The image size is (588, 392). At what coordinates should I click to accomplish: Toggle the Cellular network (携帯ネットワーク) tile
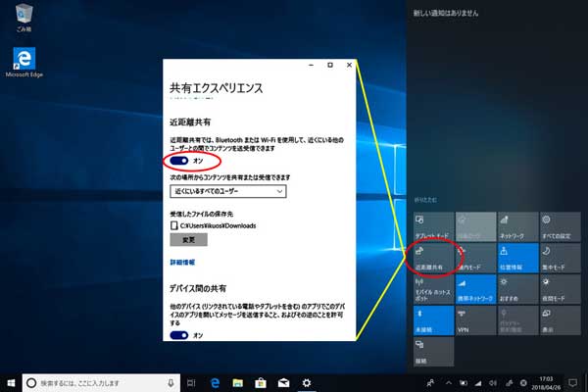(x=475, y=289)
